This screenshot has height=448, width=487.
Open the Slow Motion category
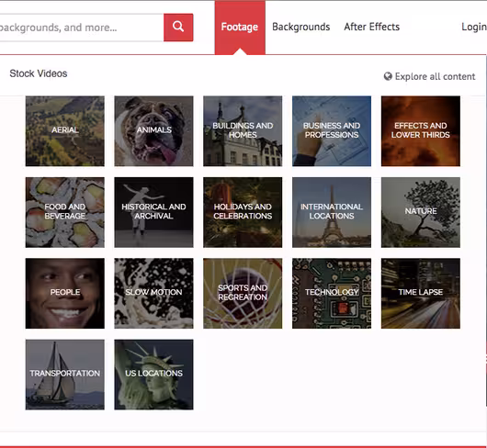click(153, 293)
